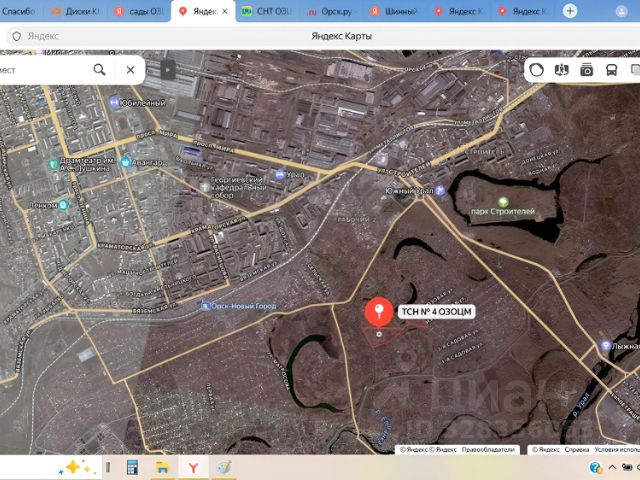This screenshot has width=640, height=480.
Task: Open the street panoramas camera icon
Action: pos(587,70)
